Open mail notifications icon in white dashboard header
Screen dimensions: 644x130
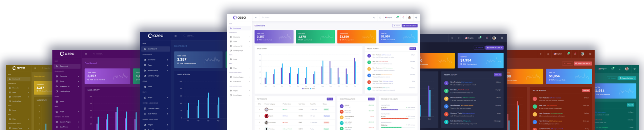tap(397, 18)
